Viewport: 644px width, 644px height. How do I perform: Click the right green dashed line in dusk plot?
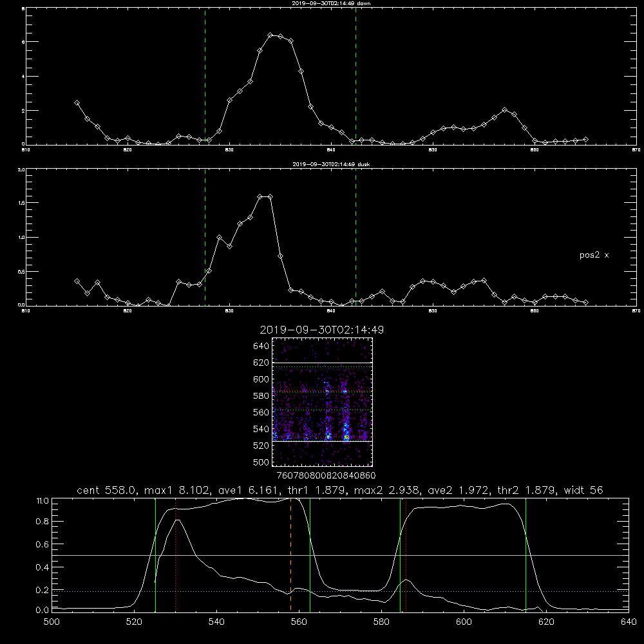point(355,238)
